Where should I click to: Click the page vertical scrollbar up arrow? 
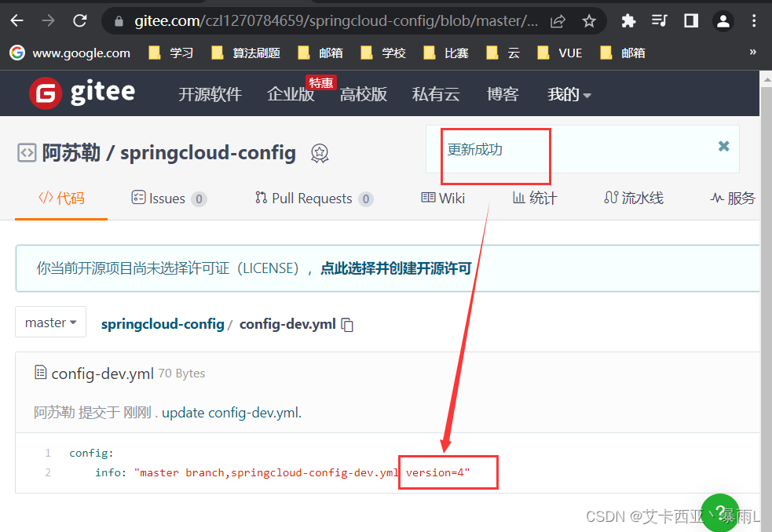tap(767, 78)
